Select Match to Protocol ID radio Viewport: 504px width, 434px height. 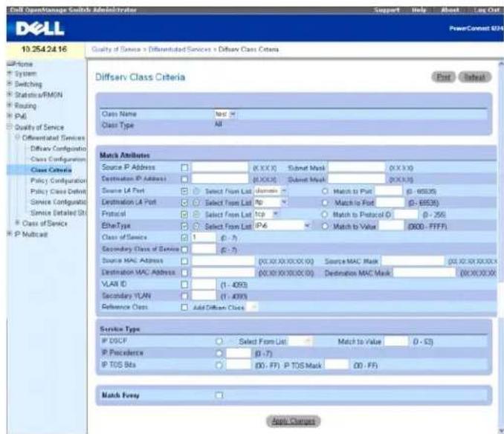[x=325, y=215]
